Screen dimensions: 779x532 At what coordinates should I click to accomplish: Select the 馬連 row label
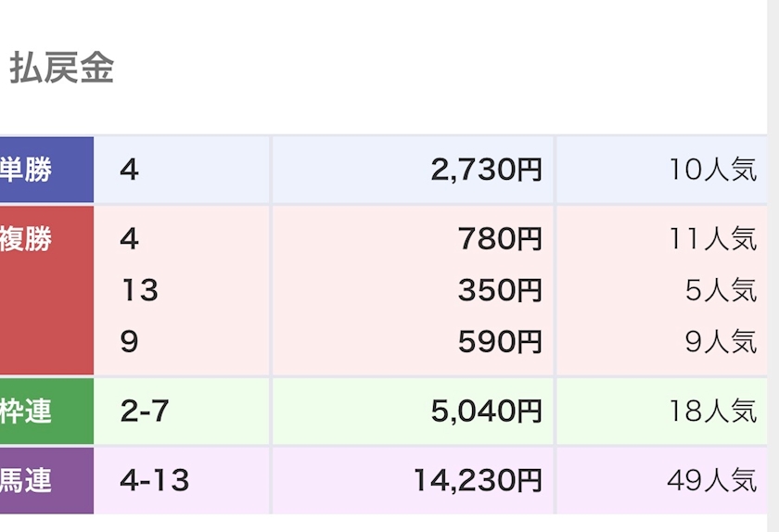(26, 481)
